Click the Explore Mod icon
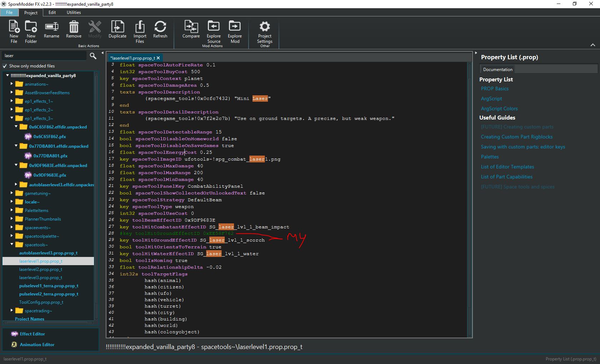This screenshot has height=364, width=600. coord(235,26)
